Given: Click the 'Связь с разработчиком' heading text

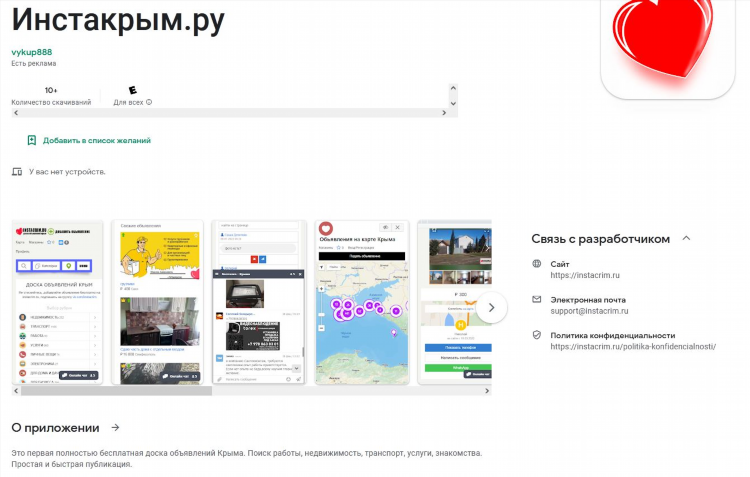Looking at the screenshot, I should pos(600,239).
